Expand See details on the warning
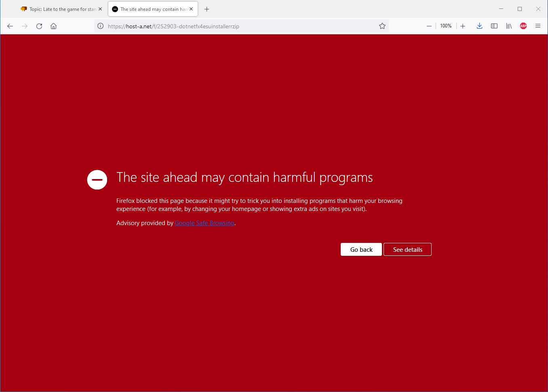Image resolution: width=548 pixels, height=392 pixels. (407, 250)
